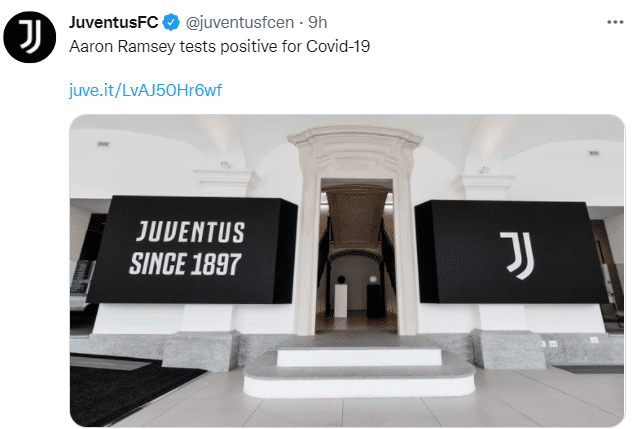Click the word Covid-19 in the tweet text
The height and width of the screenshot is (429, 639).
pyautogui.click(x=338, y=46)
